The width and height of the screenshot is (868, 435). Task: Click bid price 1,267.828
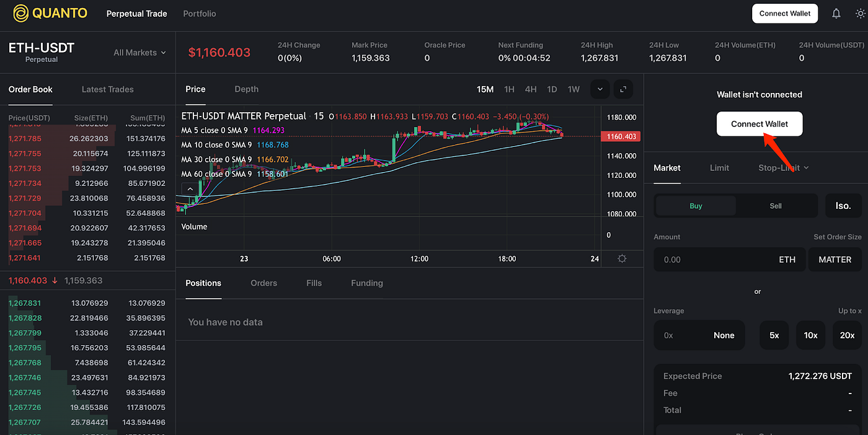coord(25,318)
